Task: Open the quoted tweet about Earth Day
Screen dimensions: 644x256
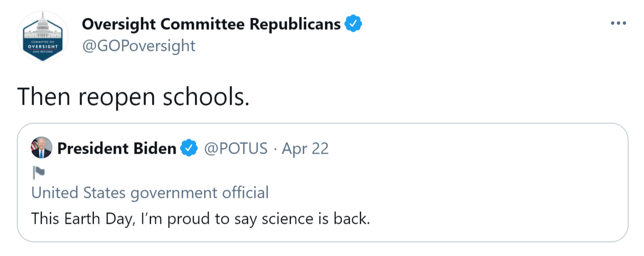Action: pos(201,219)
